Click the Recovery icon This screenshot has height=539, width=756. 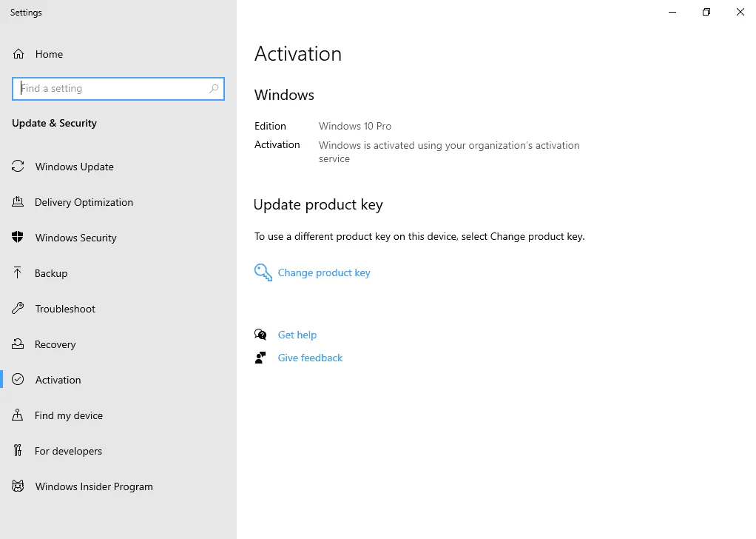coord(18,344)
